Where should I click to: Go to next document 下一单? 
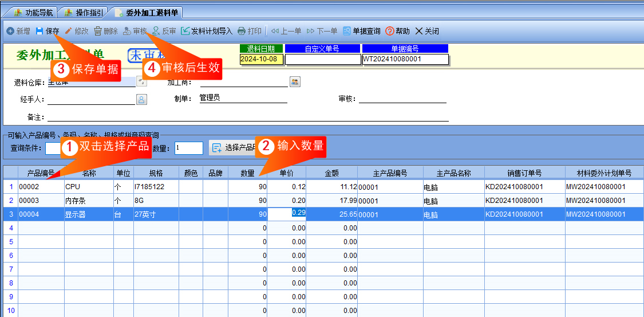click(322, 31)
